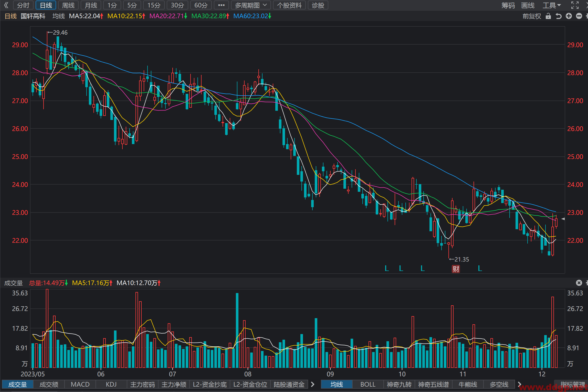Click the undo arrow icon in chart toolbar
Screen dimensions: 588x392
tap(559, 16)
